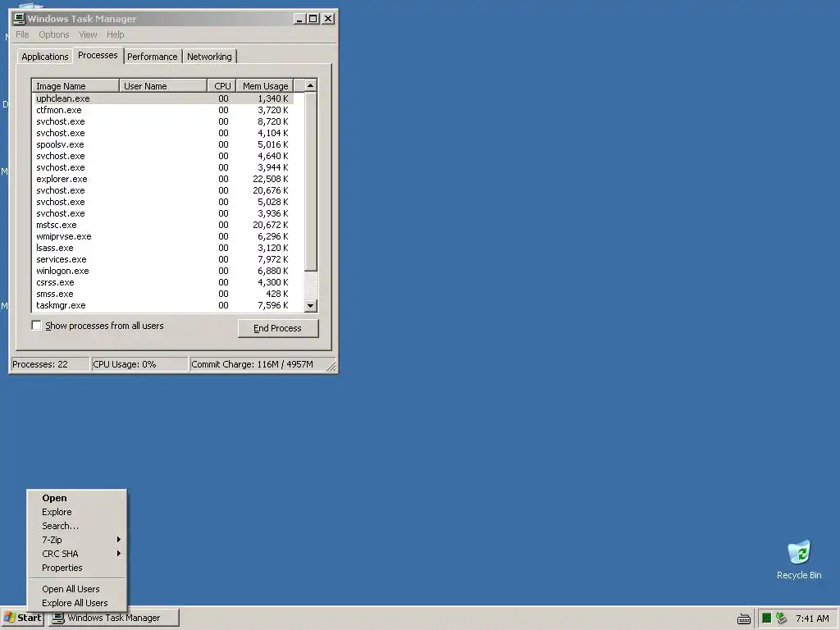Click the keyboard icon in system tray

tap(743, 619)
